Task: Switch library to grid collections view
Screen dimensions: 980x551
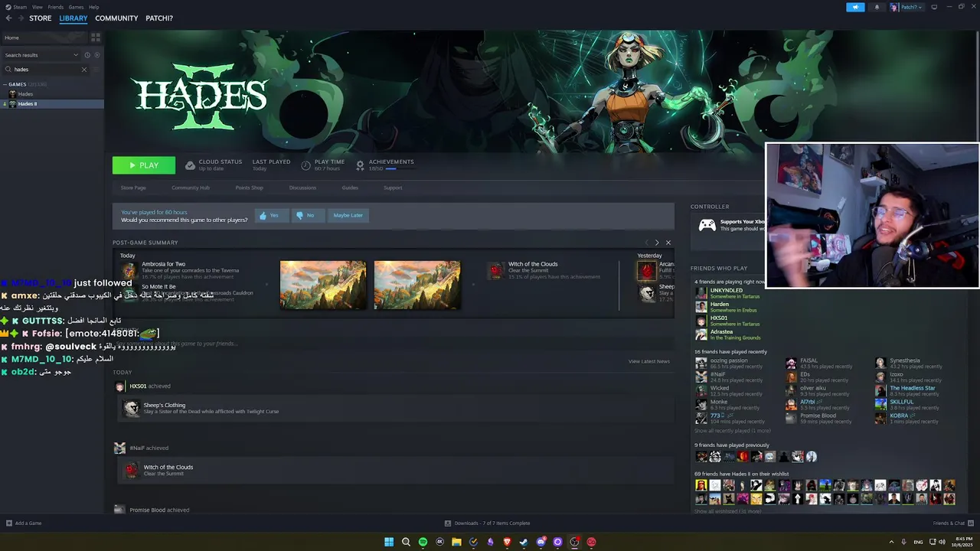Action: 96,37
